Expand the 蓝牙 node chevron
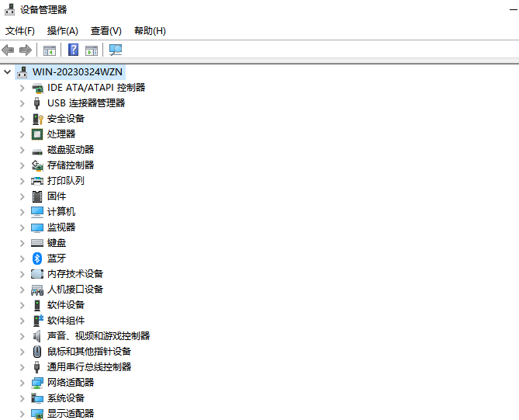Image resolution: width=519 pixels, height=420 pixels. [22, 259]
